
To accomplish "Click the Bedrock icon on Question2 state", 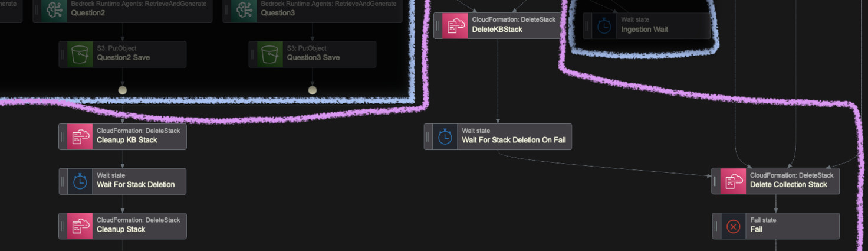I will pos(54,10).
